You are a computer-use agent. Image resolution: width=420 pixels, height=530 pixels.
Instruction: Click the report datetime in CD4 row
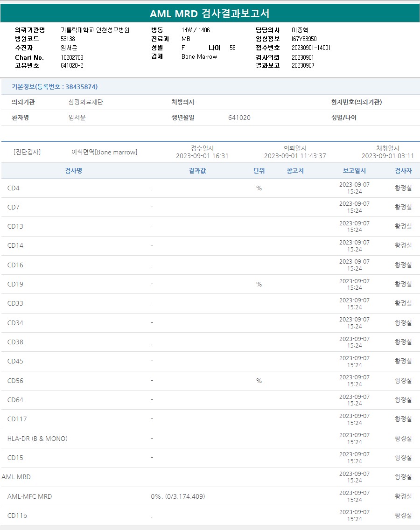click(x=354, y=188)
